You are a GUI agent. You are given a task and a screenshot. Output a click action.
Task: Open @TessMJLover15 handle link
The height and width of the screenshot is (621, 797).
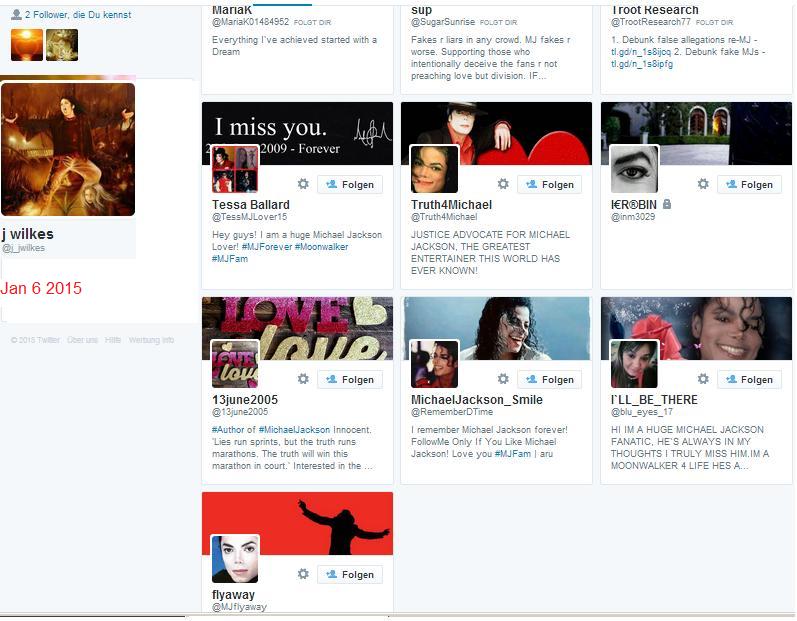pyautogui.click(x=249, y=217)
